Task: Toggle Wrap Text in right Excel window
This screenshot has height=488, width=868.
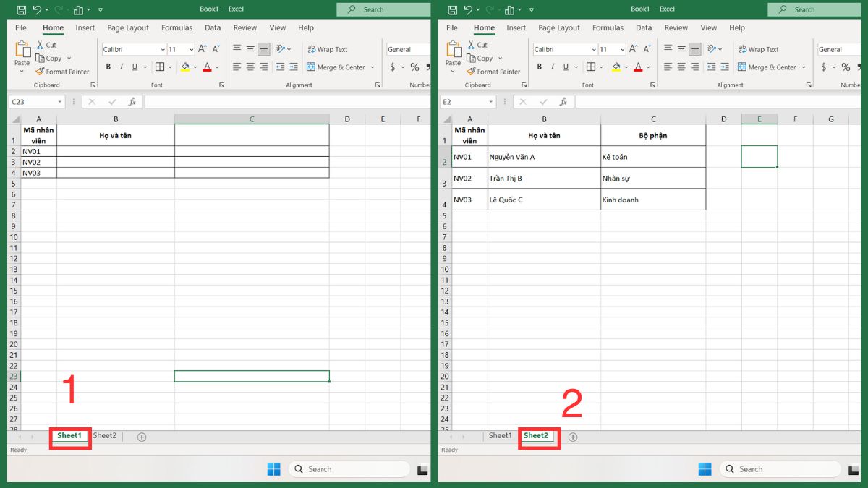Action: click(758, 49)
